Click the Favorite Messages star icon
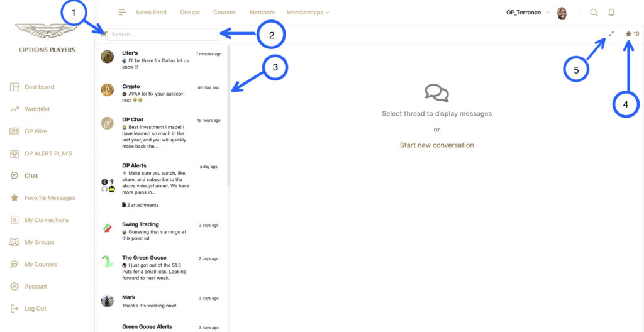Image resolution: width=644 pixels, height=332 pixels. pos(14,197)
